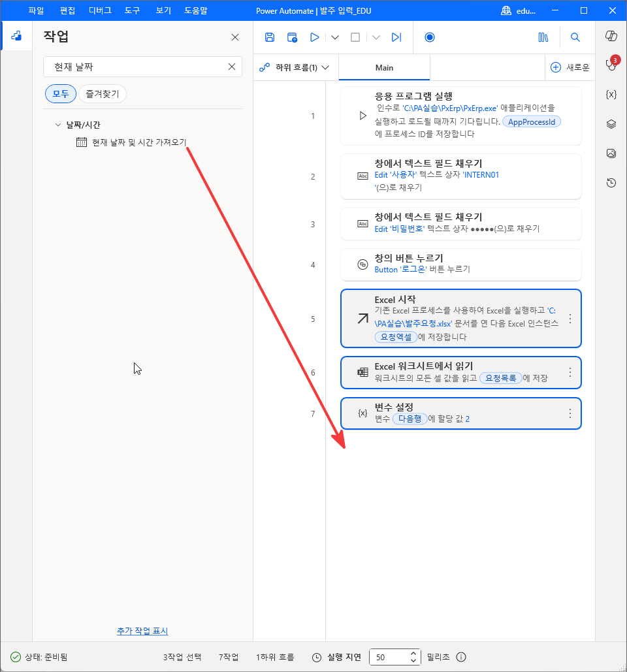Image resolution: width=627 pixels, height=672 pixels.
Task: Select step 2 '사용자' text field action
Action: [460, 176]
